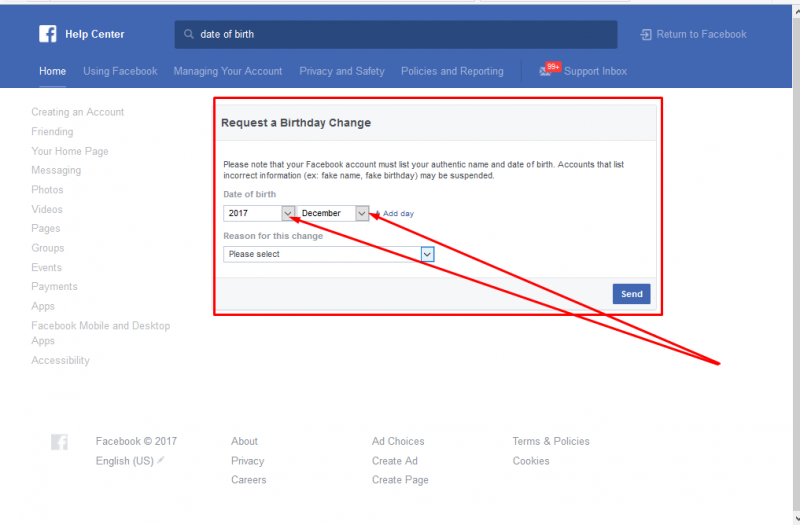Go to Support Inbox
This screenshot has height=525, width=800.
click(595, 71)
